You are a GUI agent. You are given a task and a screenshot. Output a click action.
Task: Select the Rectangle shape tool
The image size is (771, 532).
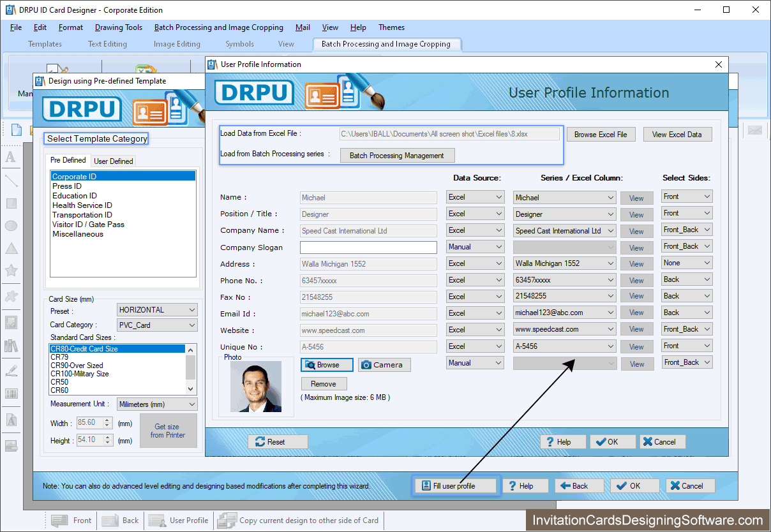pos(11,203)
